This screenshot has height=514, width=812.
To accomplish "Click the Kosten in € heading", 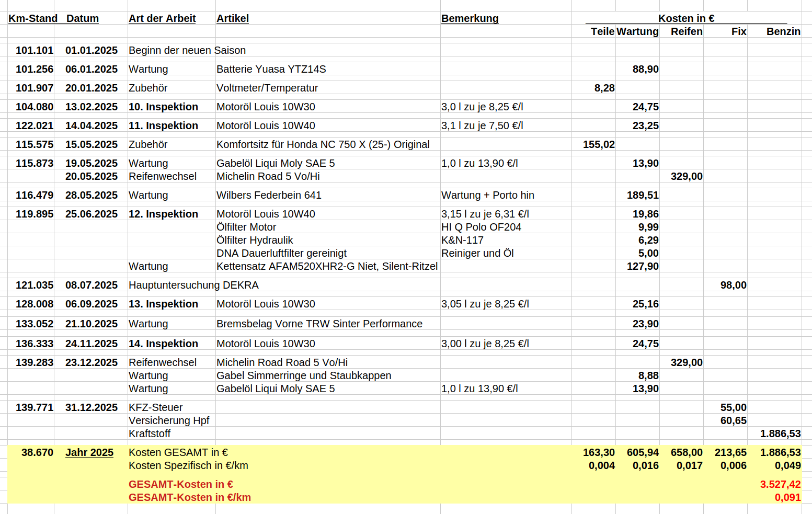I will coord(686,18).
